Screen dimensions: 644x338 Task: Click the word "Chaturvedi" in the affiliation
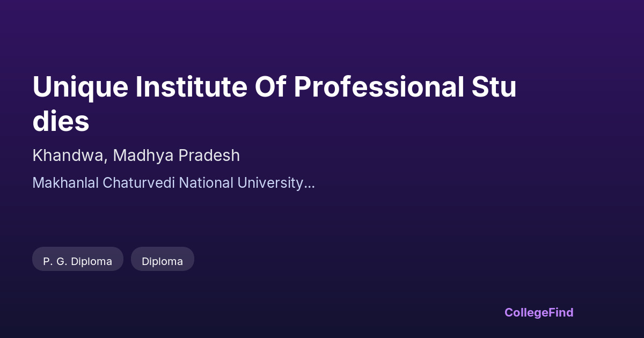[138, 183]
